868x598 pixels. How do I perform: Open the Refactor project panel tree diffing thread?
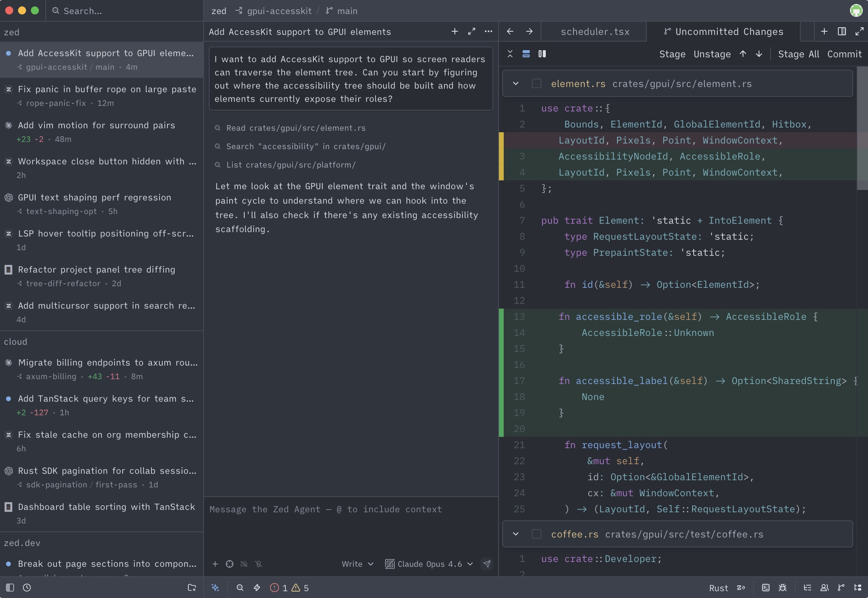point(102,276)
